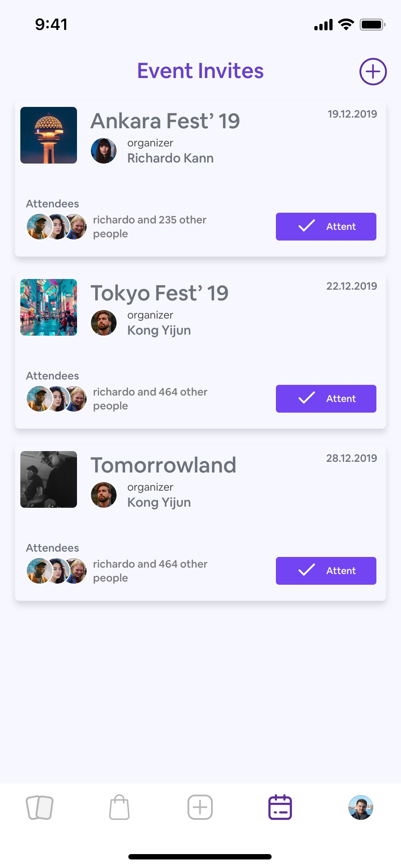The width and height of the screenshot is (401, 868).
Task: View Kong Yijun's avatar on Tomorrowland
Action: click(104, 495)
